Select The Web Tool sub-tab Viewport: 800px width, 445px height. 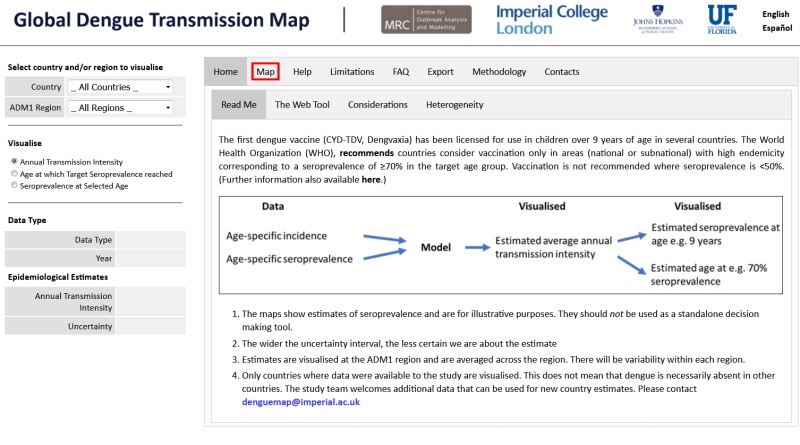click(x=302, y=104)
